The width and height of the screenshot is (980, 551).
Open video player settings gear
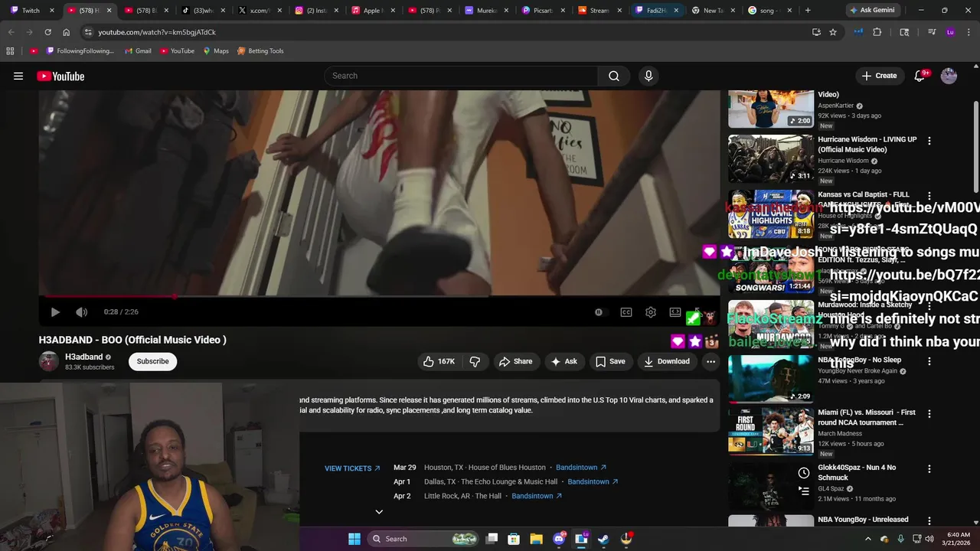pos(651,312)
